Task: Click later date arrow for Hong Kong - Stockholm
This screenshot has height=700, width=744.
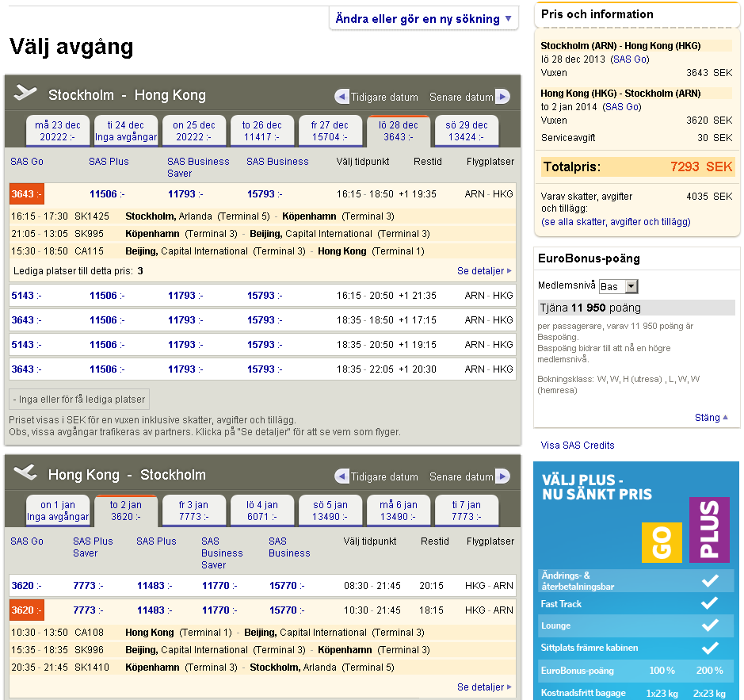Action: tap(502, 476)
